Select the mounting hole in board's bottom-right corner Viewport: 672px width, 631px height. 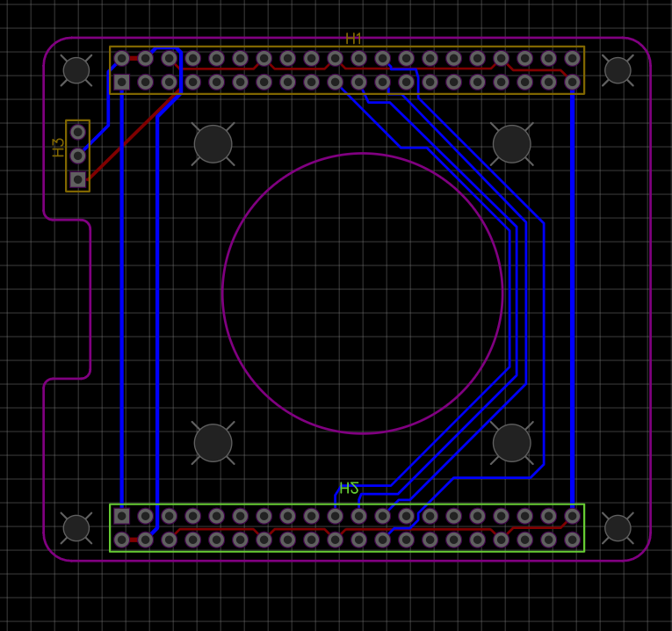618,528
